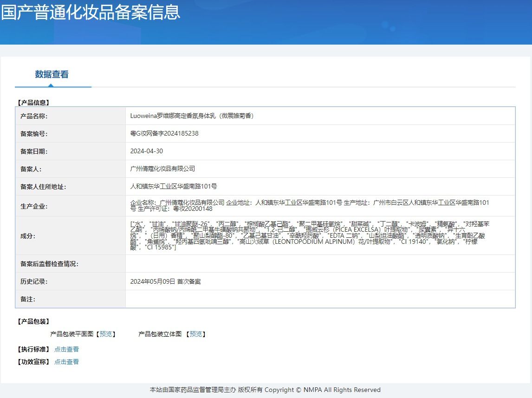
Task: Open 预览 link for 产品包装平面图
Action: 105,334
